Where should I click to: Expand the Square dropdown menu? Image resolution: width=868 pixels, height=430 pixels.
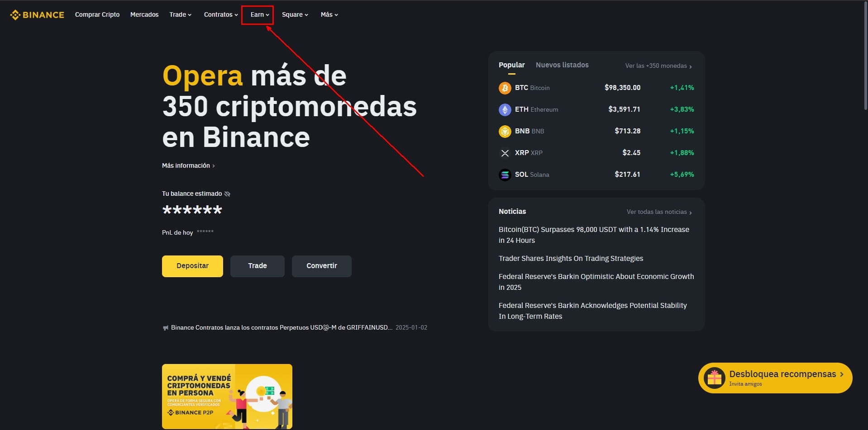tap(295, 14)
